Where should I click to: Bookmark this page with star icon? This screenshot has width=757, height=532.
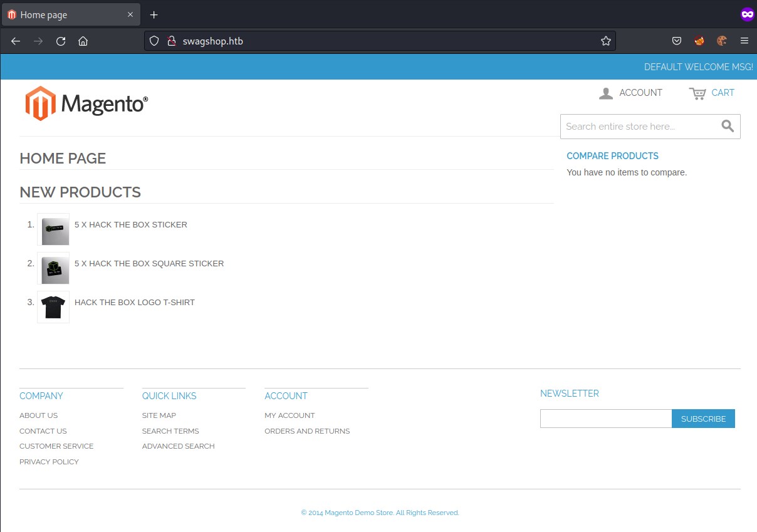point(605,41)
